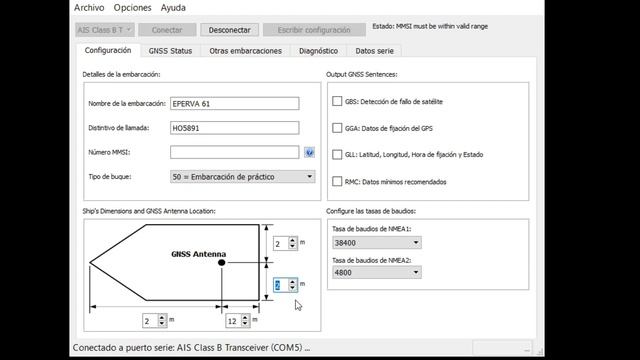Screen dimensions: 640x360
Task: Click the GNSS Antenna dot on diagram
Action: [222, 262]
